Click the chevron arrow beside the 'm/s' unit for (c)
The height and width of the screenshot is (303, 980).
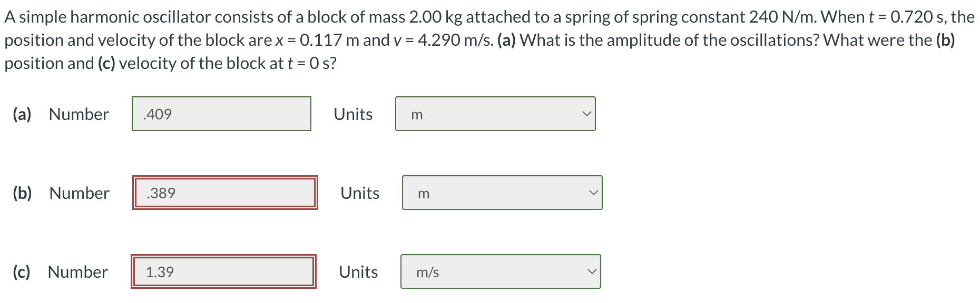pos(592,272)
